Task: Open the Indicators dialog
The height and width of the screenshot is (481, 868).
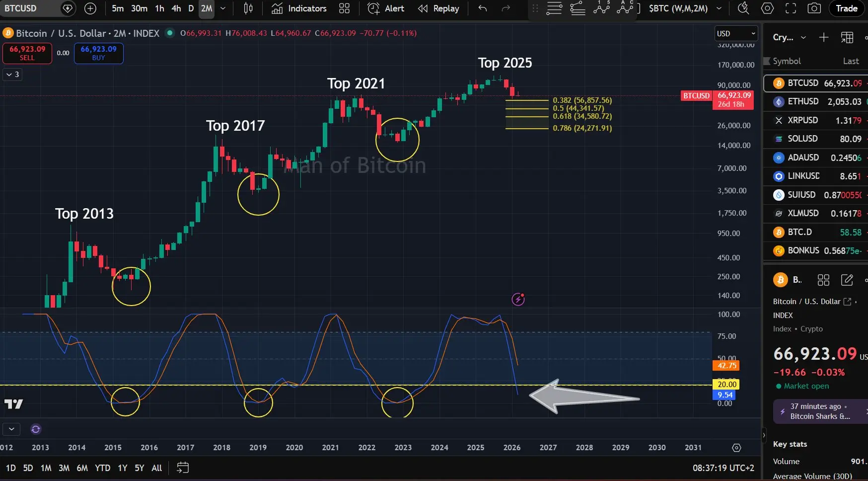Action: 299,8
